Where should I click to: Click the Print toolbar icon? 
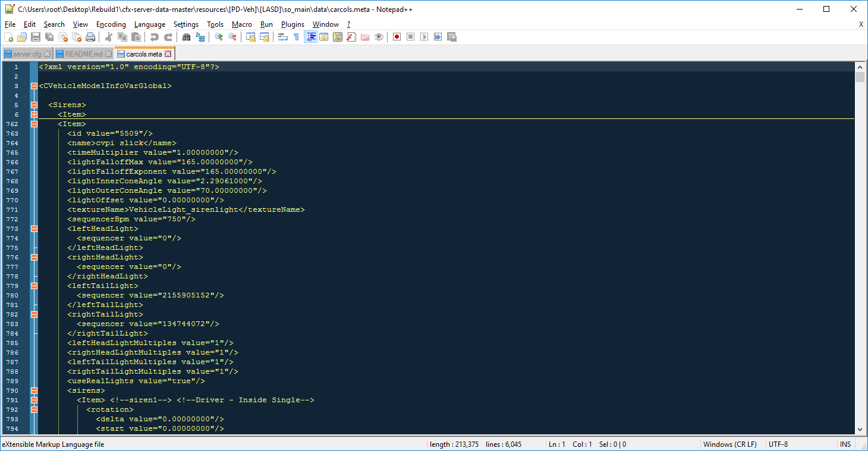click(x=90, y=37)
